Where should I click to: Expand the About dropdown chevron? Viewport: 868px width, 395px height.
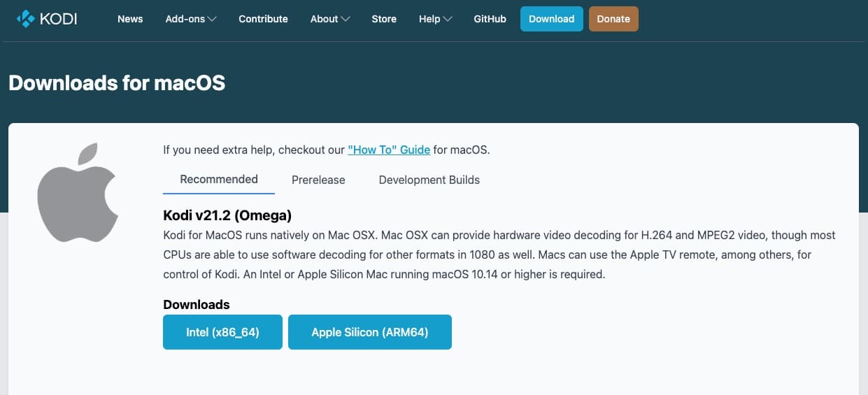(346, 19)
